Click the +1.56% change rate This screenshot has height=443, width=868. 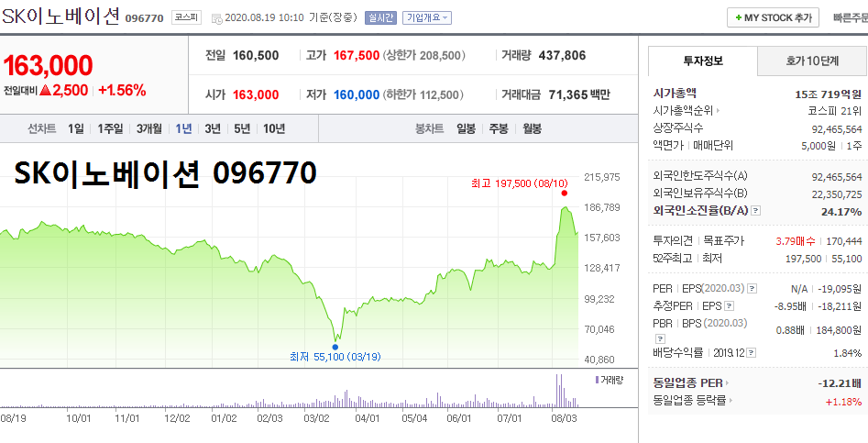(122, 91)
